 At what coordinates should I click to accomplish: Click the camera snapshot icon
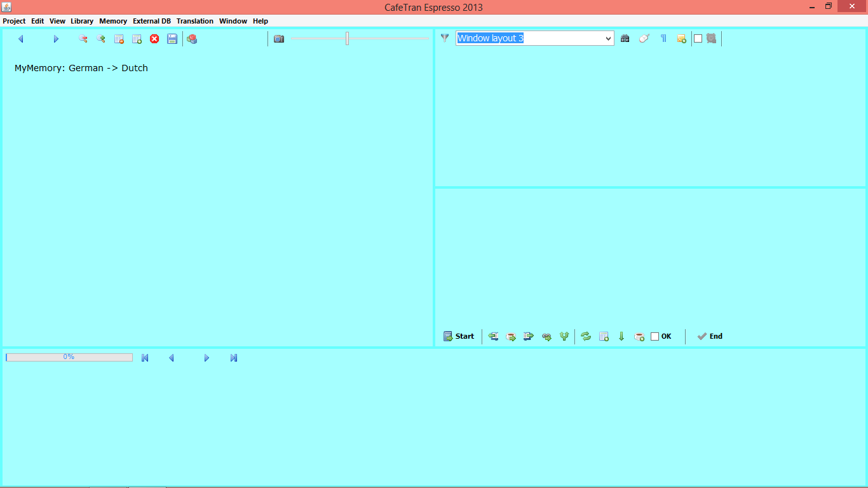[x=279, y=39]
